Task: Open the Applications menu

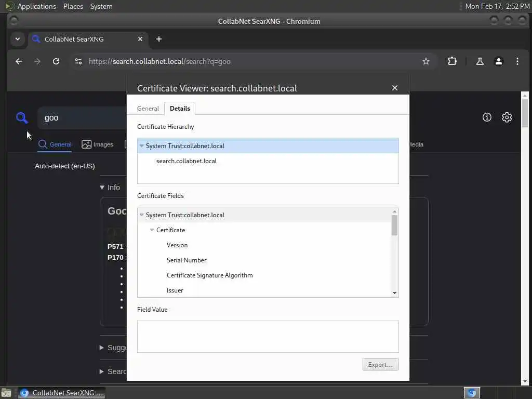Action: coord(37,6)
